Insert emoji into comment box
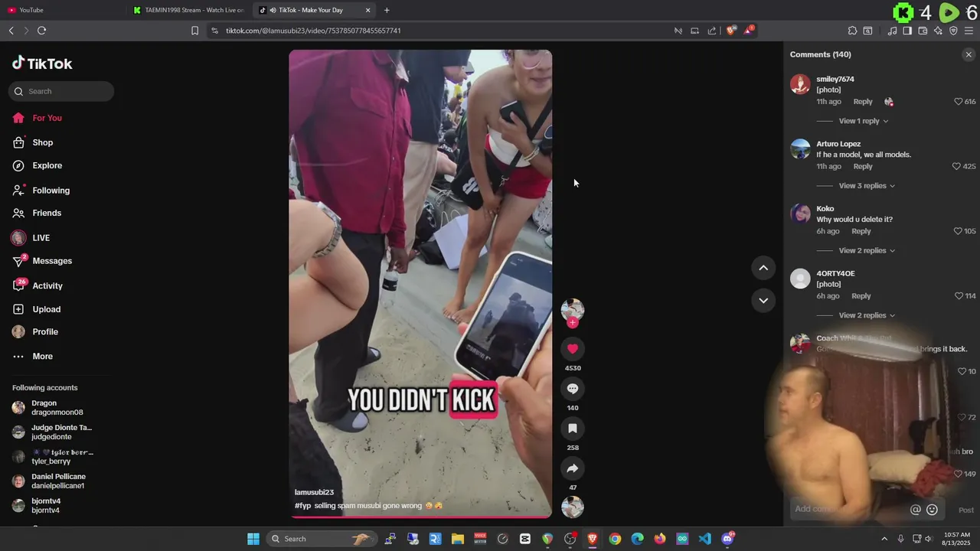The height and width of the screenshot is (551, 980). point(932,510)
